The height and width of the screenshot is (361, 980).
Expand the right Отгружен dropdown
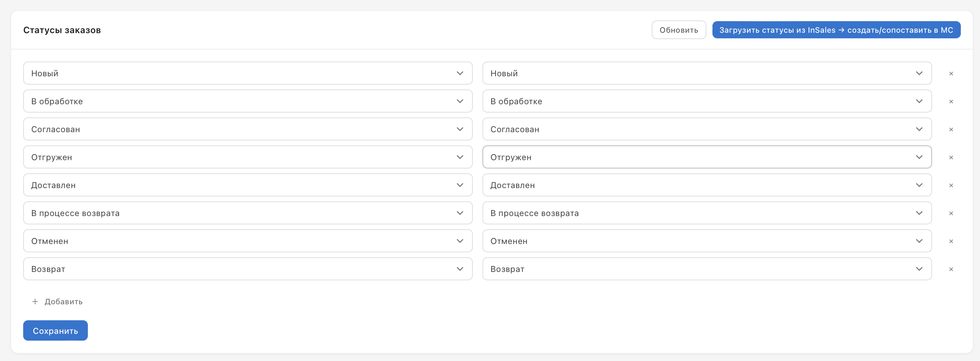click(707, 157)
